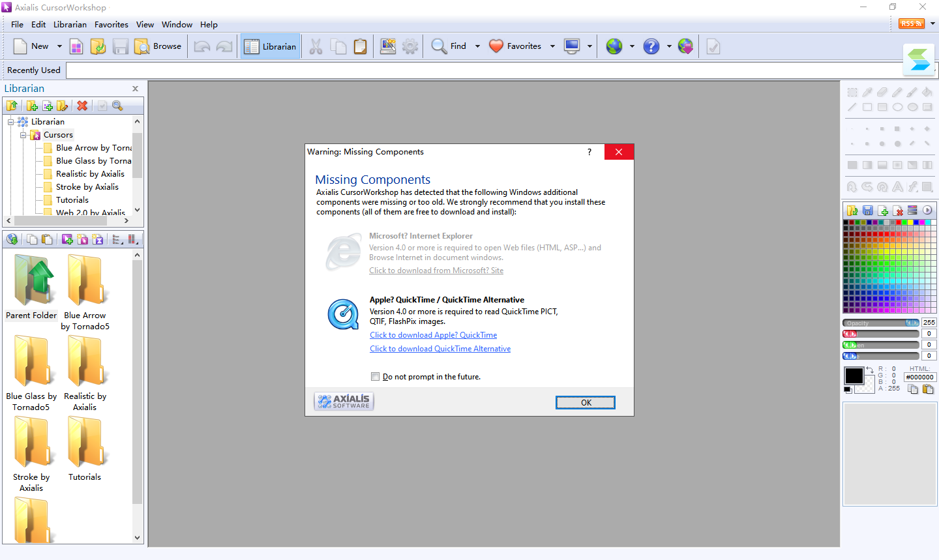The image size is (939, 560).
Task: Click the Undo arrow in the toolbar
Action: pos(202,46)
